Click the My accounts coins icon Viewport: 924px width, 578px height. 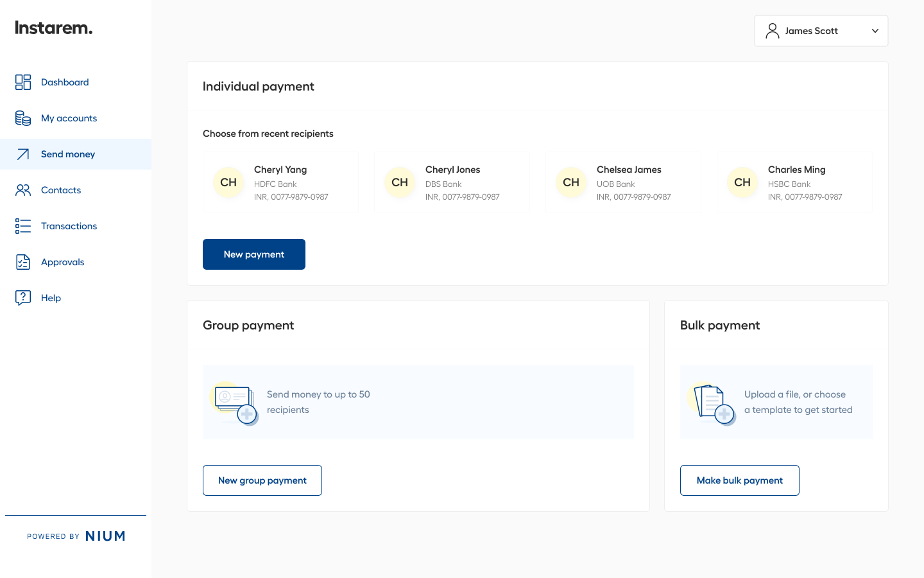[23, 118]
